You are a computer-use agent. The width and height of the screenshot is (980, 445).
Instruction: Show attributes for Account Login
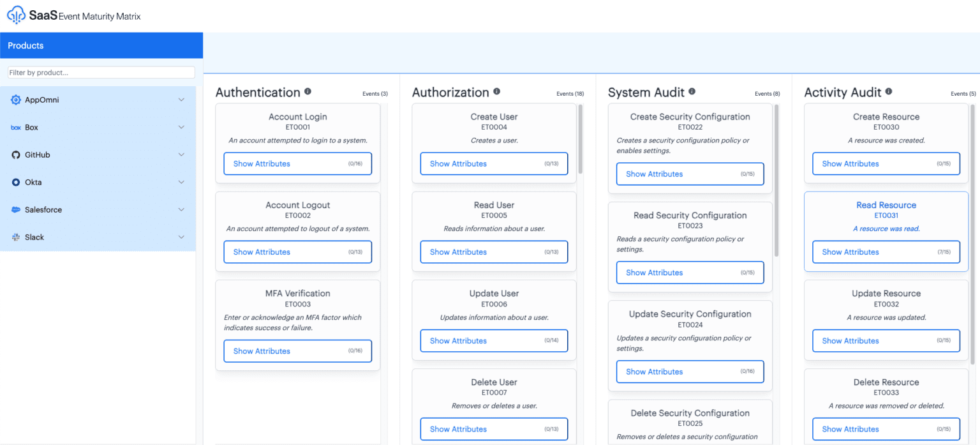point(297,163)
